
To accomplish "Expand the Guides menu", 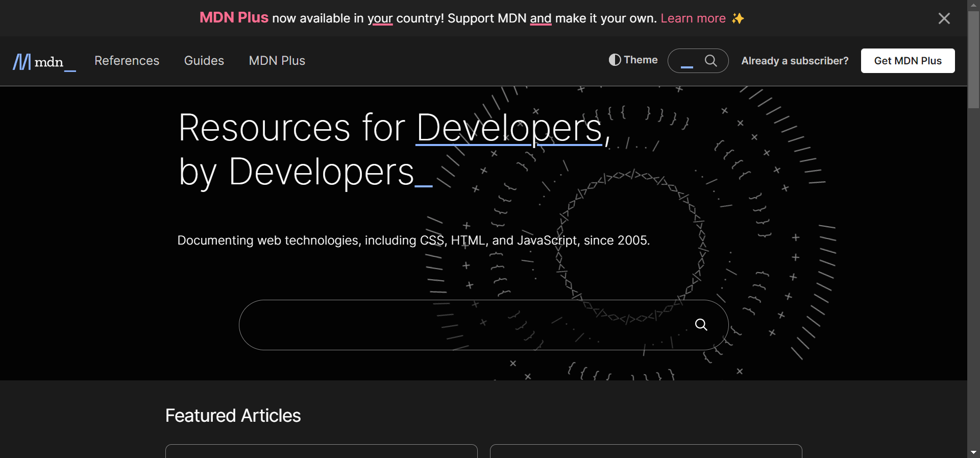I will tap(204, 61).
